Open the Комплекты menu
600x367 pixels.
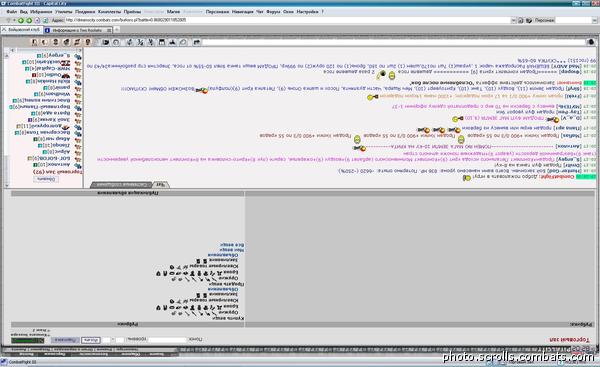[x=109, y=11]
